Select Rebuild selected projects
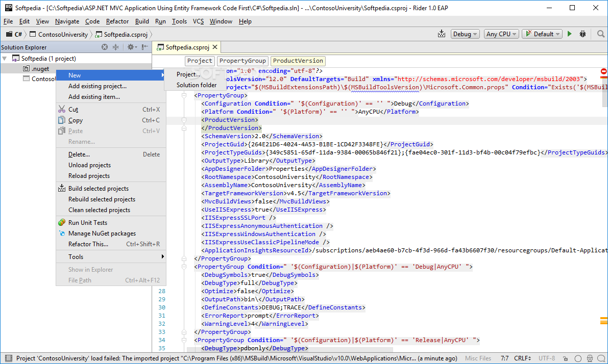The image size is (608, 364). tap(111, 199)
